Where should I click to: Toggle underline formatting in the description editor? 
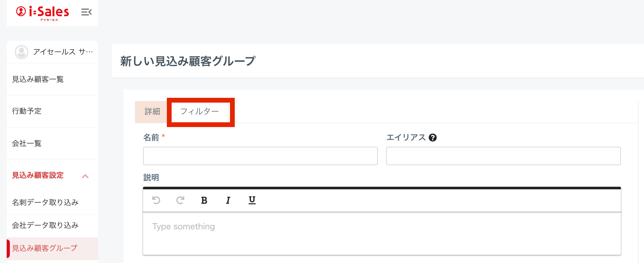click(252, 200)
